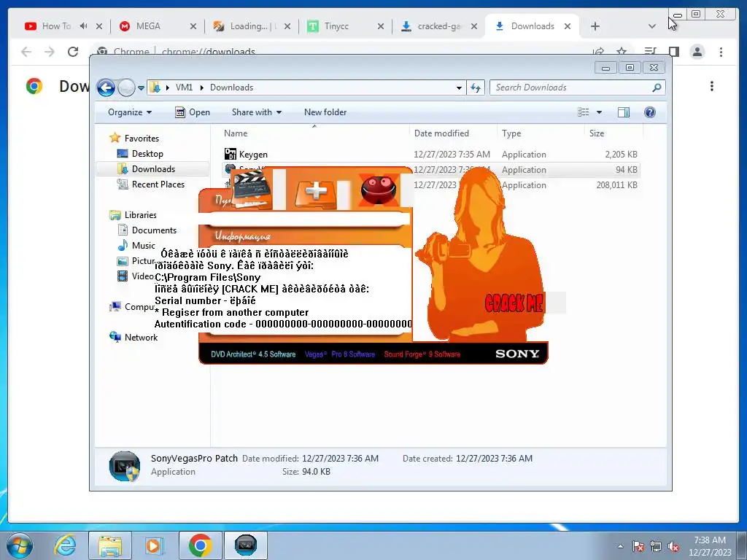Select Downloads in the navigation pane
The width and height of the screenshot is (747, 560).
coord(153,169)
